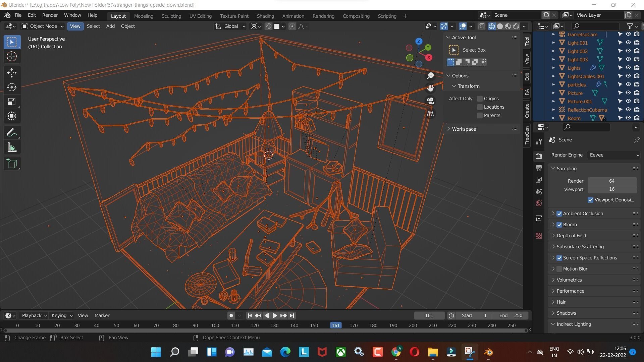The width and height of the screenshot is (644, 362).
Task: Open the Global orientation dropdown
Action: pyautogui.click(x=230, y=26)
